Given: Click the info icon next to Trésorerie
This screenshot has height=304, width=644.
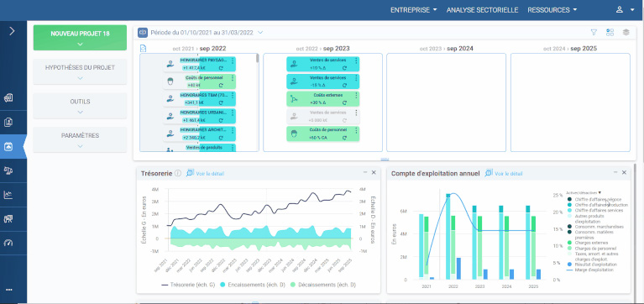Looking at the screenshot, I should pos(178,173).
